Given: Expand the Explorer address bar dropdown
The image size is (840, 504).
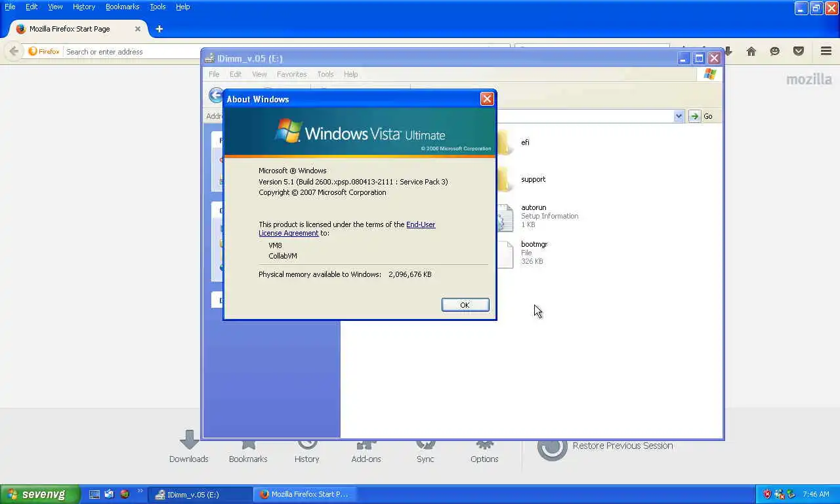Looking at the screenshot, I should (679, 116).
